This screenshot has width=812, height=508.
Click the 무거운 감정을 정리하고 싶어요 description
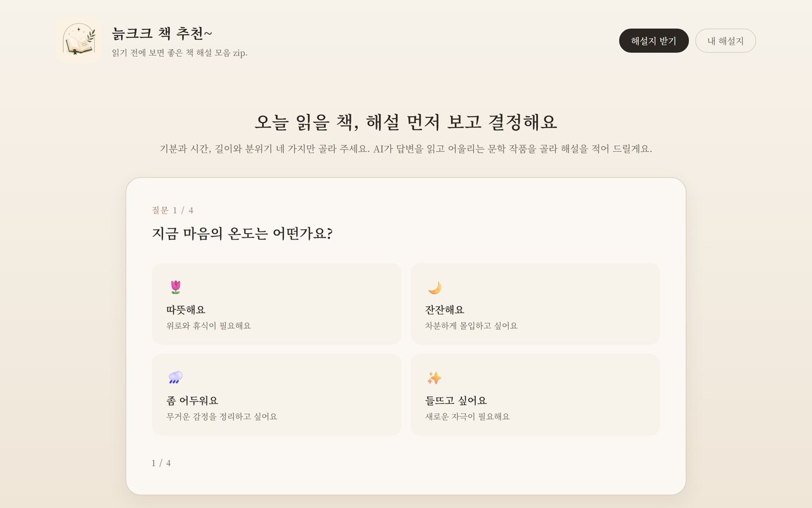pos(222,417)
